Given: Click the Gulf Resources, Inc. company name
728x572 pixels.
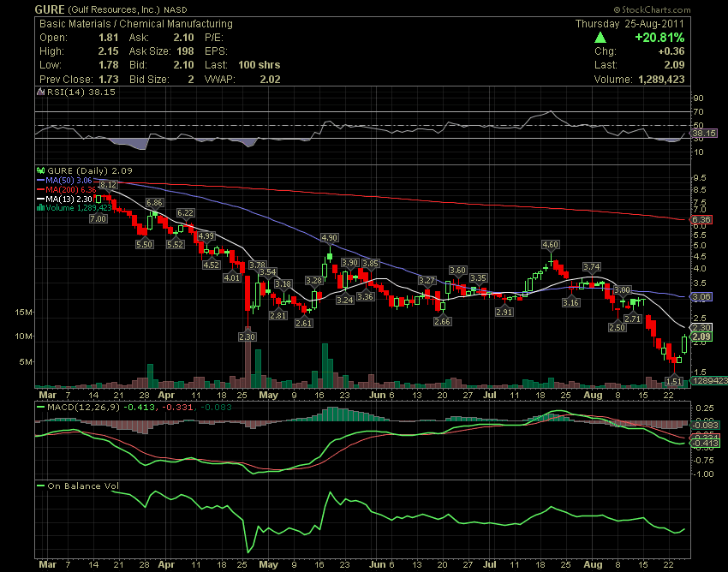Looking at the screenshot, I should (114, 9).
